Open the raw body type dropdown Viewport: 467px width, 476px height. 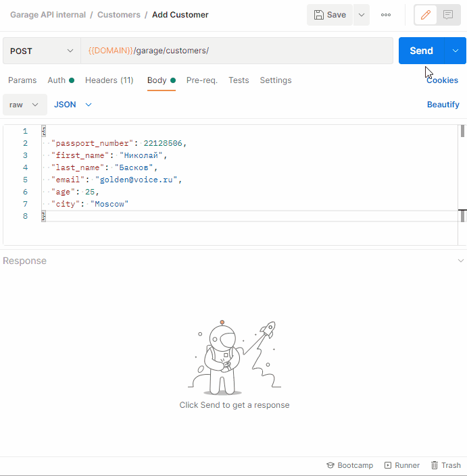click(24, 105)
